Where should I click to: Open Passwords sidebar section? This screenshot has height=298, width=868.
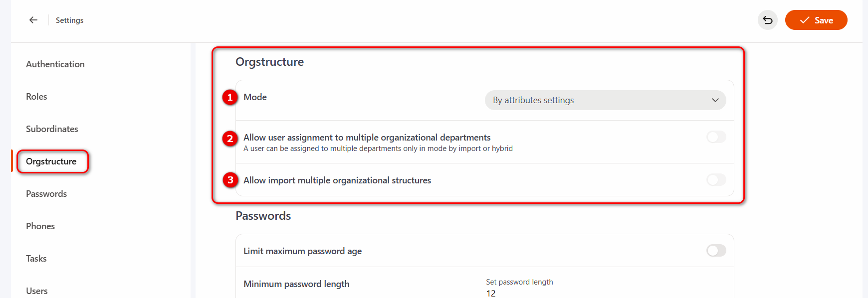tap(46, 194)
